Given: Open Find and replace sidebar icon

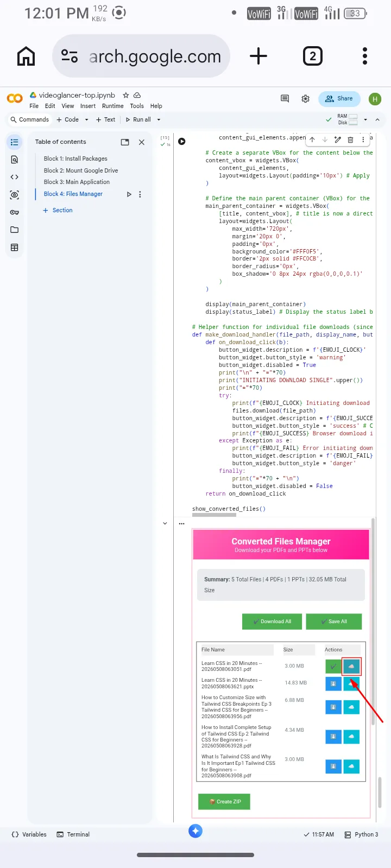Looking at the screenshot, I should (15, 160).
